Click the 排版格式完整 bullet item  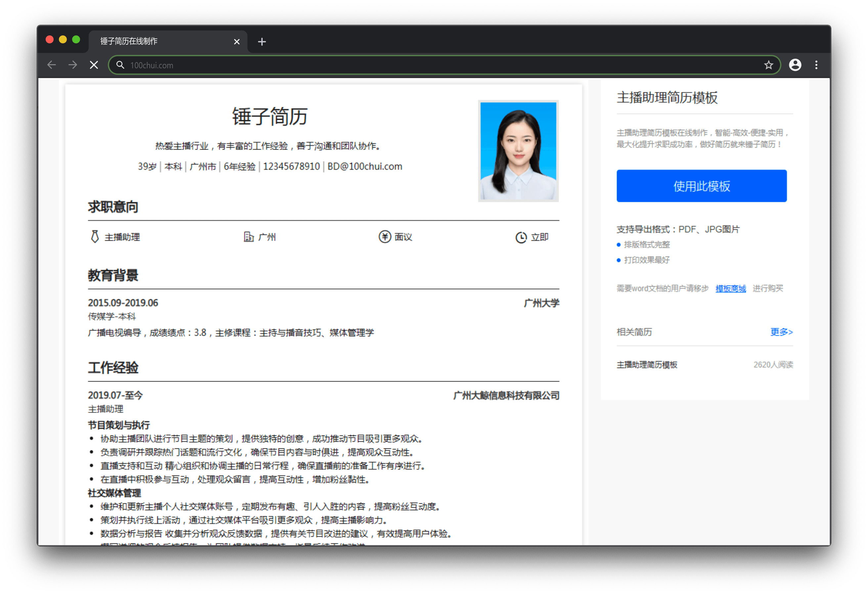pos(647,245)
